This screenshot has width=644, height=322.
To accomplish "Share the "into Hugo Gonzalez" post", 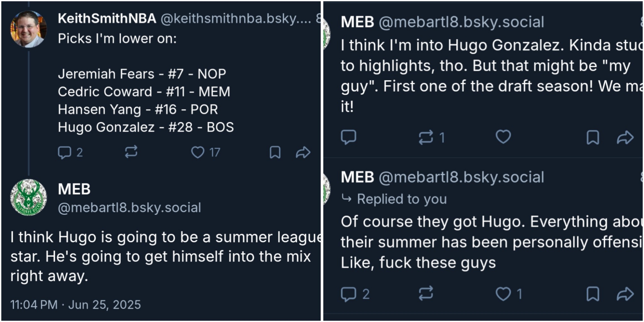I will [625, 137].
